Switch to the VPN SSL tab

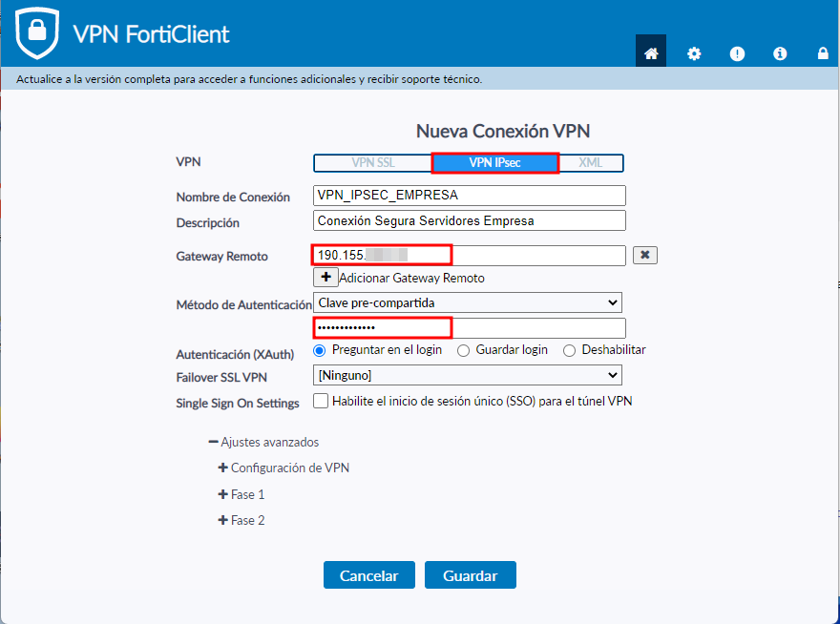click(x=372, y=163)
